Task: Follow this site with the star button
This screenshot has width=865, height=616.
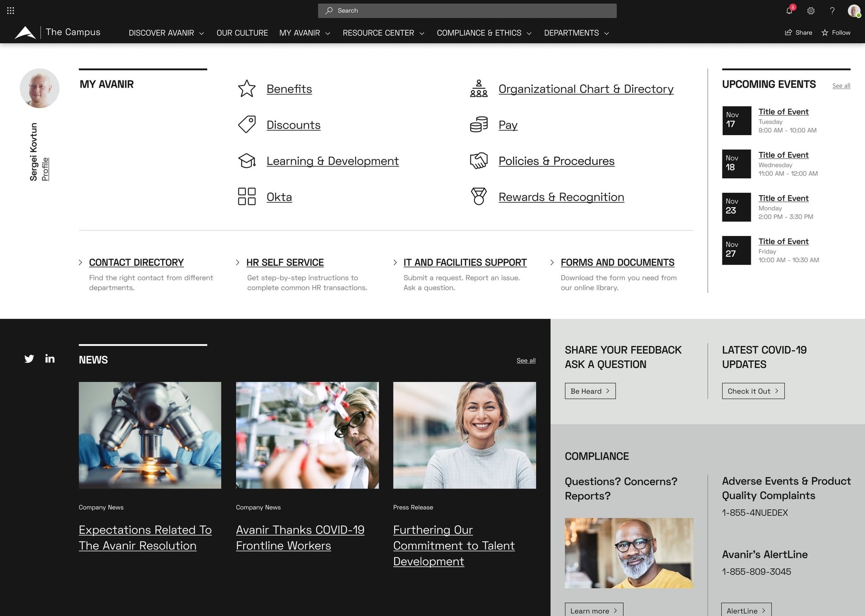Action: coord(836,32)
